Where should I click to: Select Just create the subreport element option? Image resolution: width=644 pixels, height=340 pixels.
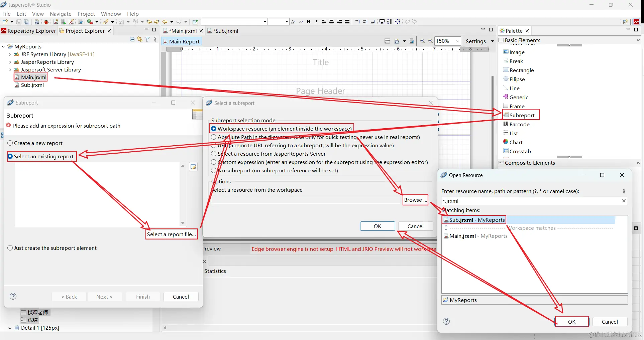point(52,248)
